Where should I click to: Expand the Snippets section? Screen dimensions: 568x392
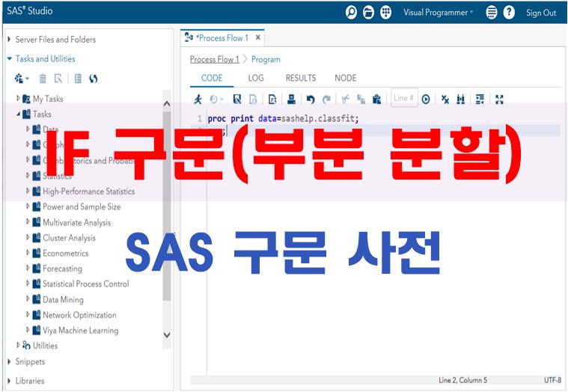click(10, 361)
